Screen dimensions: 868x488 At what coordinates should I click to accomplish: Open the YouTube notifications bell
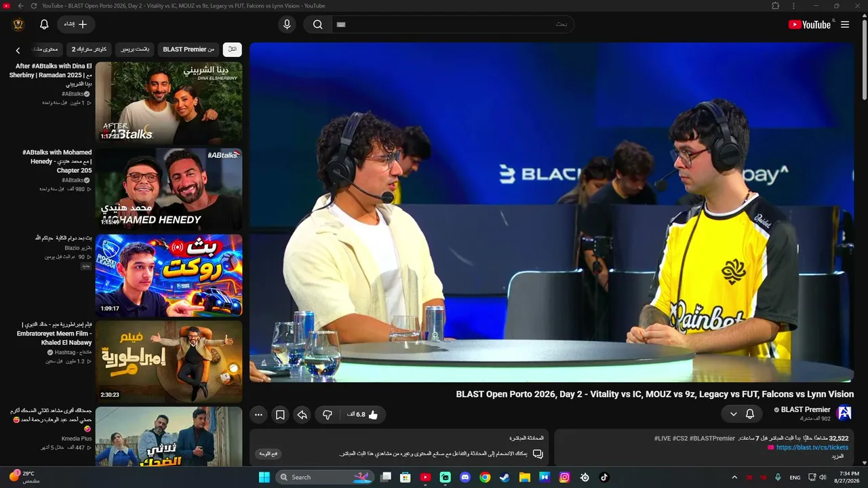coord(44,24)
